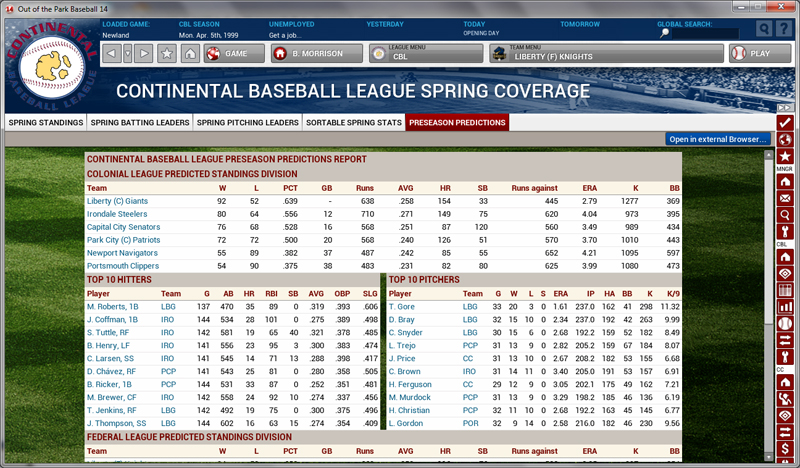The width and height of the screenshot is (800, 468).
Task: Click Open in external Browser button
Action: tap(717, 139)
